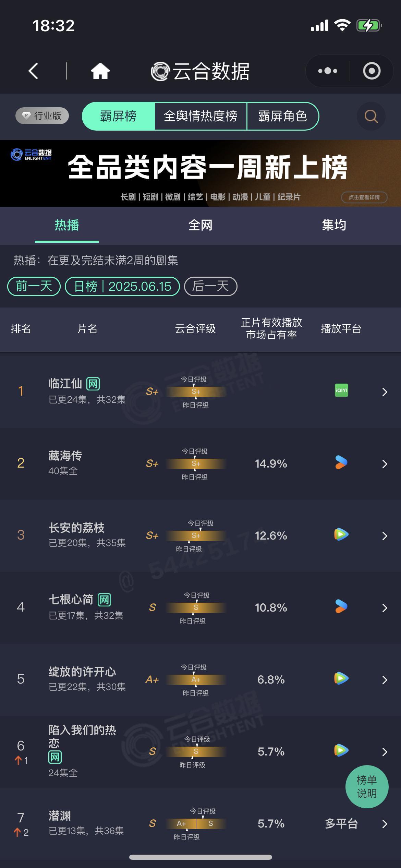Tap the iQIYI platform icon for 临江仙
Screen dimensions: 401x868
click(x=341, y=390)
